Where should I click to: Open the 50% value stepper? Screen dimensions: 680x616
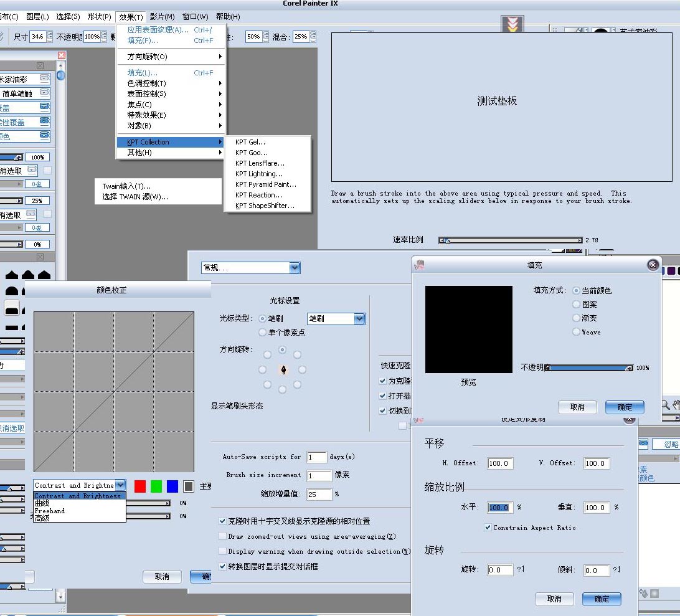coord(265,37)
